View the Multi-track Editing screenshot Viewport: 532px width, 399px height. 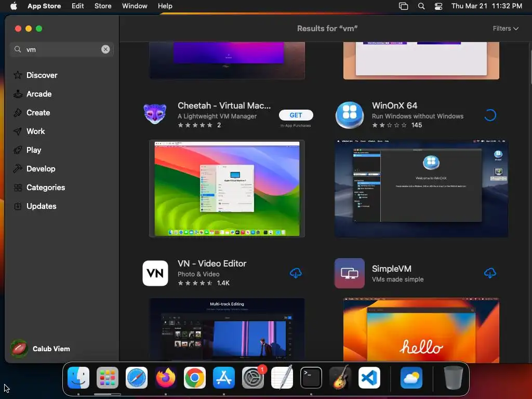point(227,329)
